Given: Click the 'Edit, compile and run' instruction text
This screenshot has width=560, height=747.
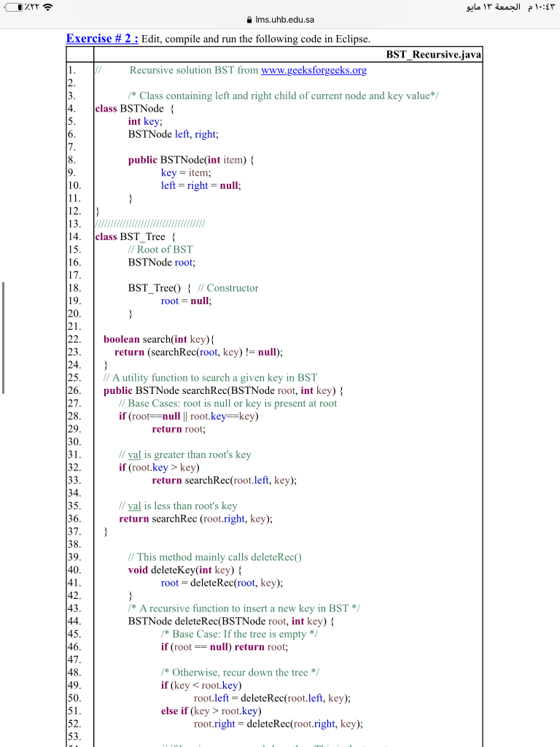Looking at the screenshot, I should (256, 39).
